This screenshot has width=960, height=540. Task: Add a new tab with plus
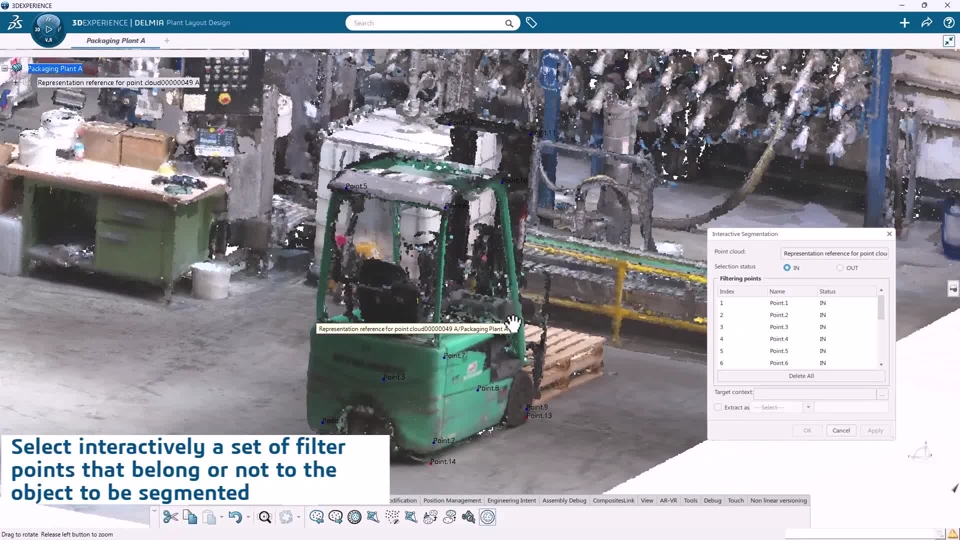(167, 40)
